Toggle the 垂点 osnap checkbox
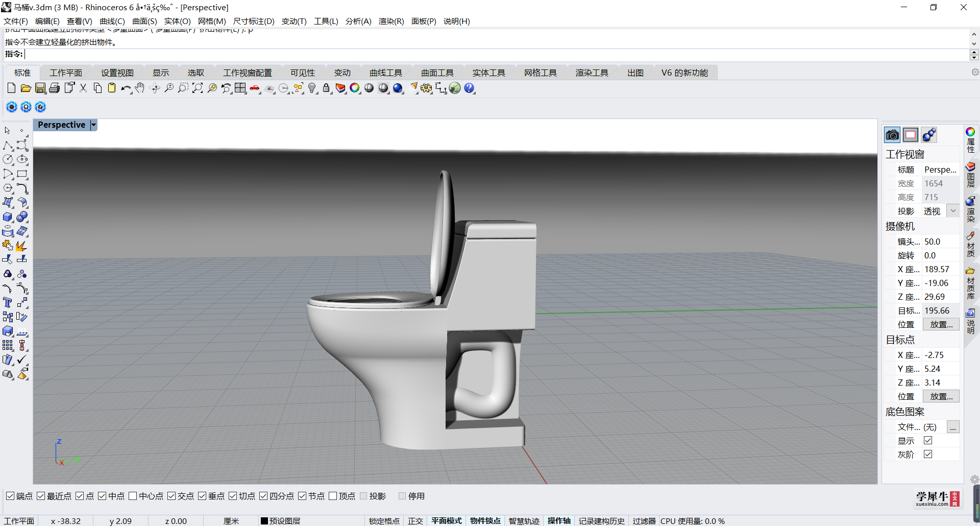 click(x=202, y=496)
